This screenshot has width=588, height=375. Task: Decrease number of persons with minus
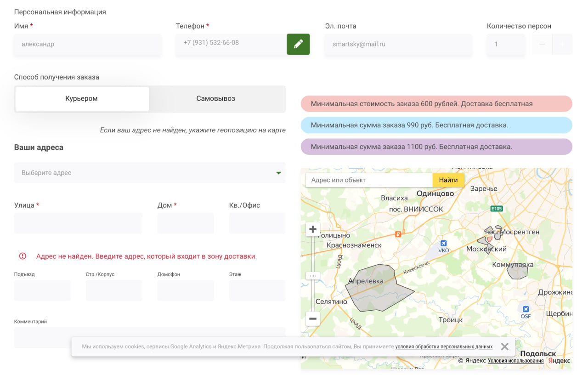(x=542, y=44)
